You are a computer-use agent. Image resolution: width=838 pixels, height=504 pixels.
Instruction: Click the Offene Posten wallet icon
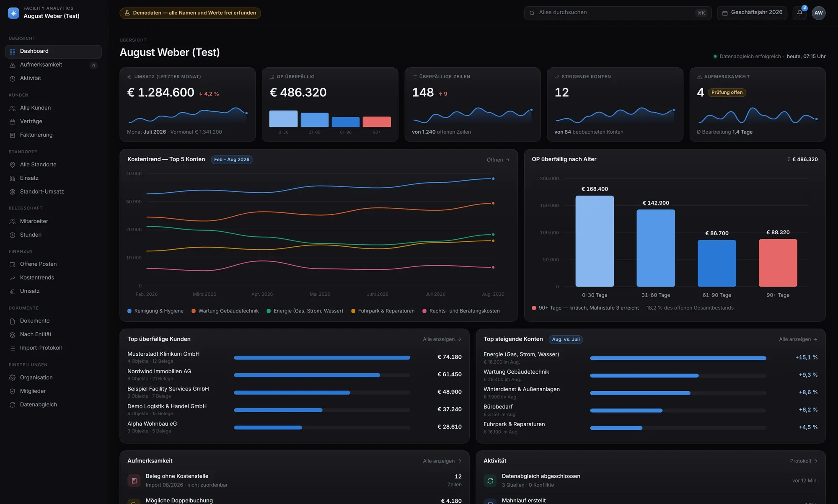click(13, 264)
